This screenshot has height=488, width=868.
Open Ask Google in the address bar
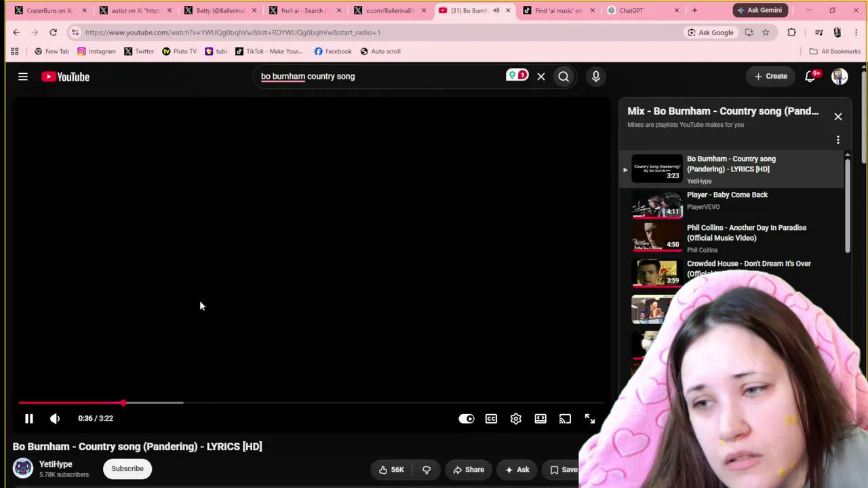pyautogui.click(x=711, y=33)
